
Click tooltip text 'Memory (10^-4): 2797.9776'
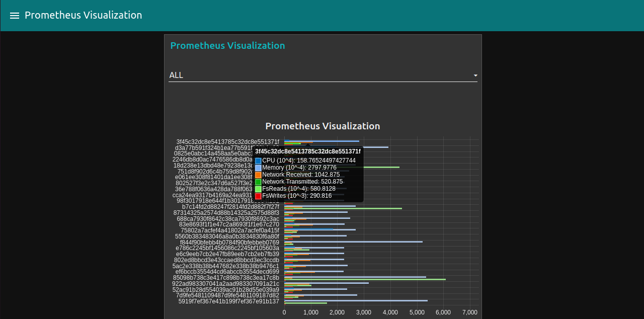(299, 168)
